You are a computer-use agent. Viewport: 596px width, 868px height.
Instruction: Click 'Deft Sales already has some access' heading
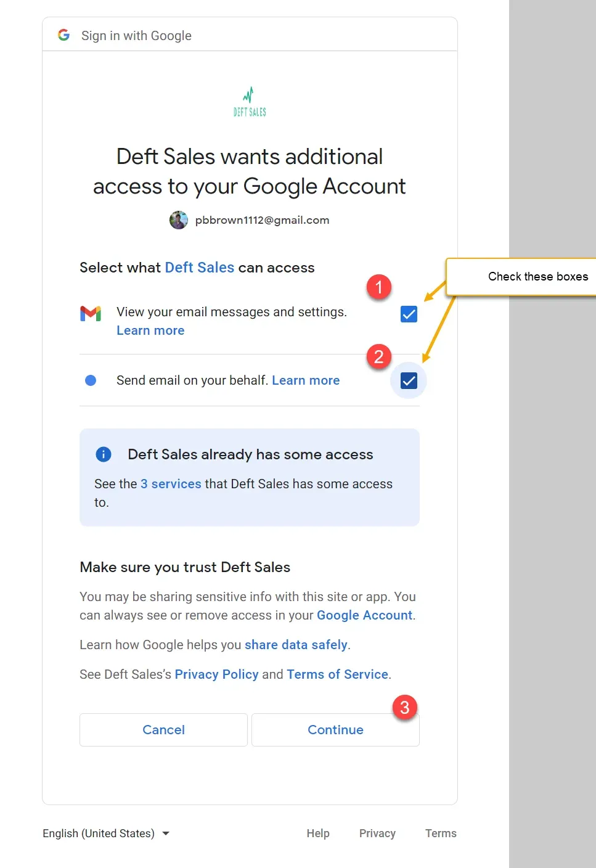coord(250,454)
